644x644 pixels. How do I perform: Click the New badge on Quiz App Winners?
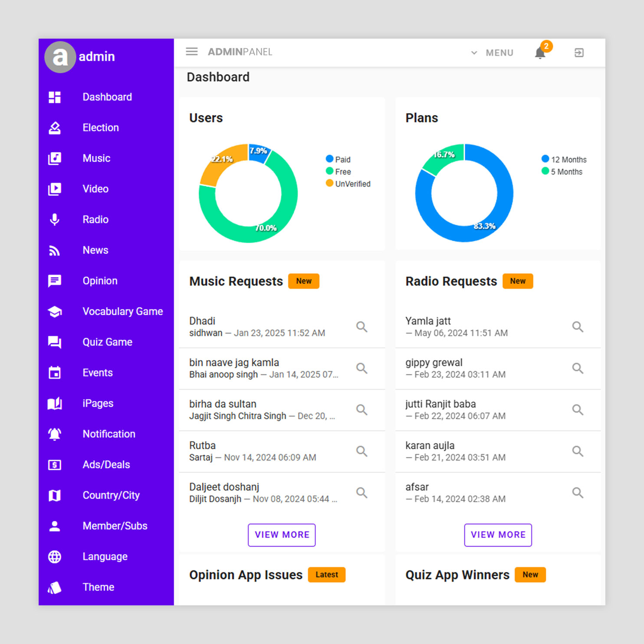pyautogui.click(x=530, y=575)
